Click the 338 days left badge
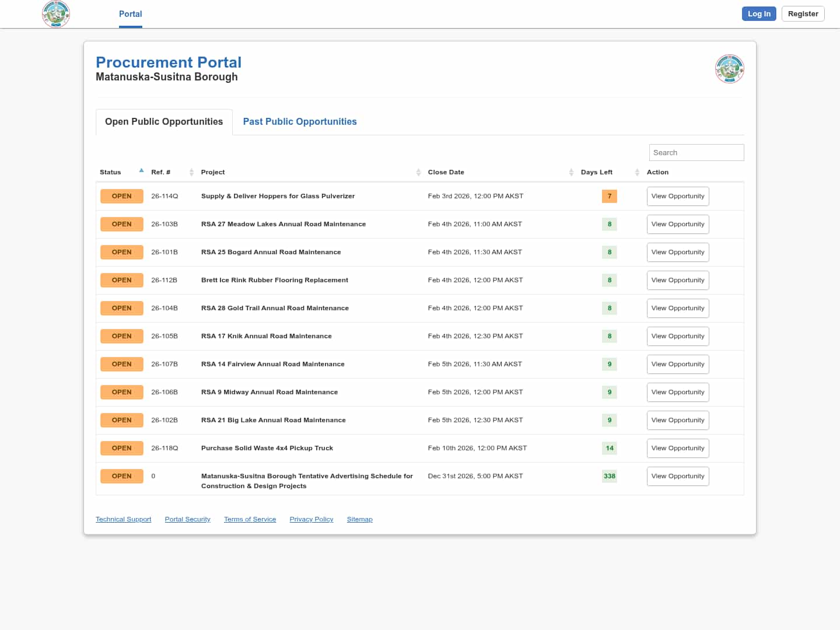Screen dimensions: 840x630 [x=609, y=476]
